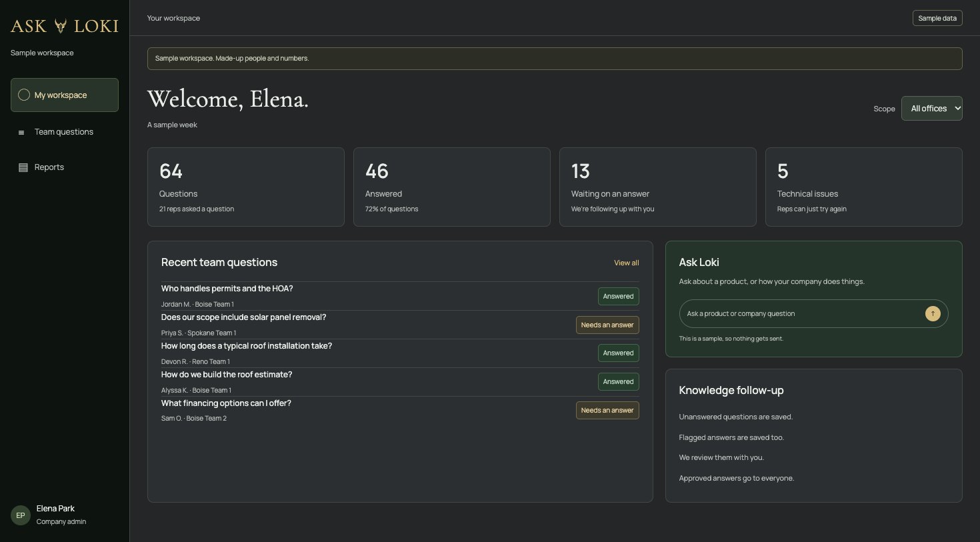Open "What financing options can I offer?"
Image resolution: width=980 pixels, height=542 pixels.
coord(226,403)
